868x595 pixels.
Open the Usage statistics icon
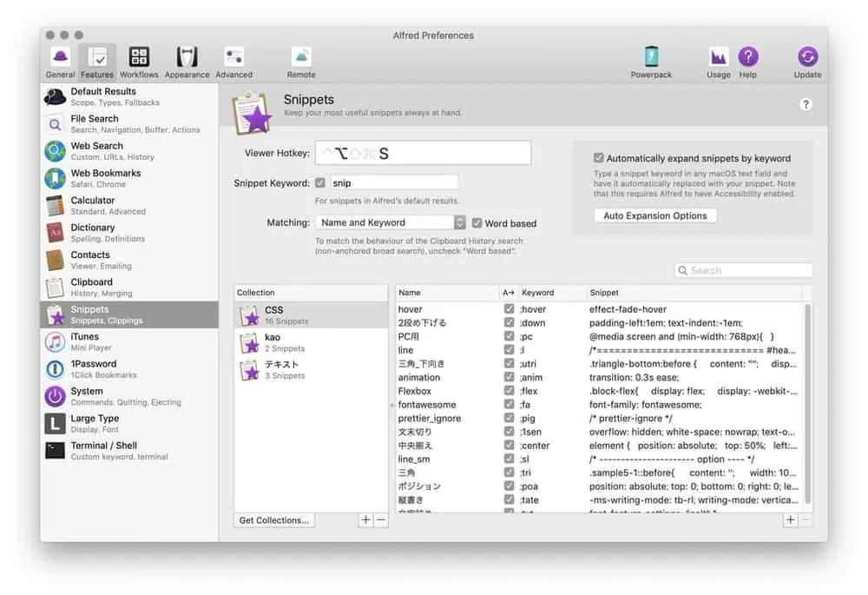pos(718,59)
